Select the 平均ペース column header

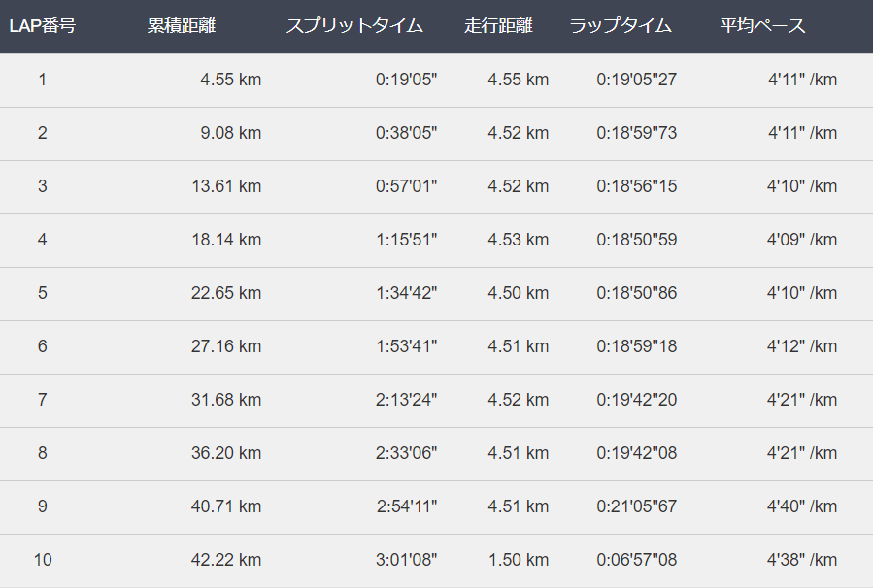tap(762, 25)
